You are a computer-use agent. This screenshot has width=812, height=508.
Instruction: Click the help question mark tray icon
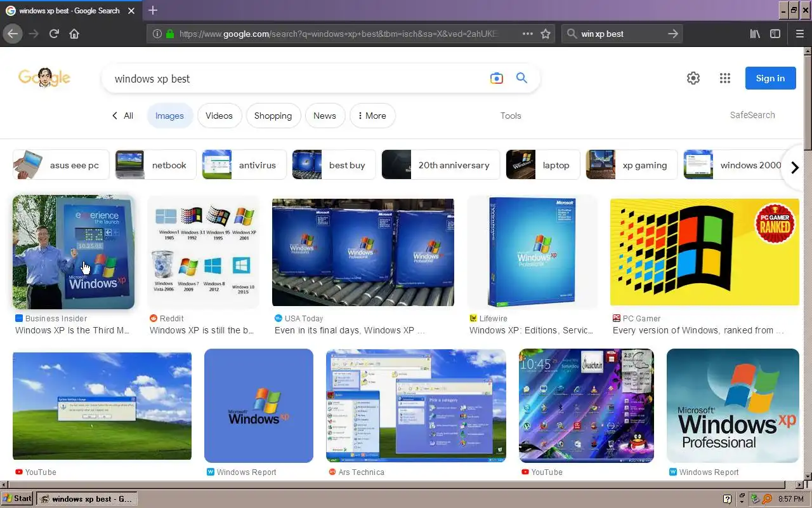coord(727,499)
